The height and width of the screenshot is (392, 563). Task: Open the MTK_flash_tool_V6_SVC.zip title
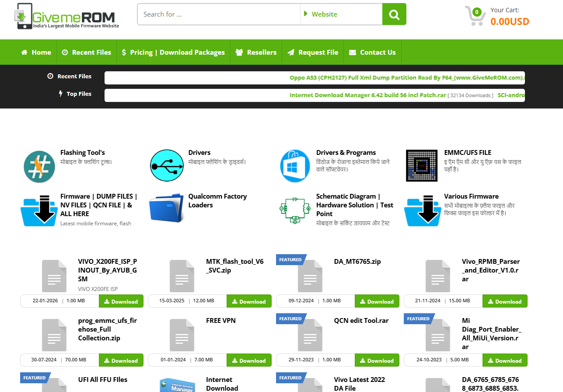coord(235,266)
